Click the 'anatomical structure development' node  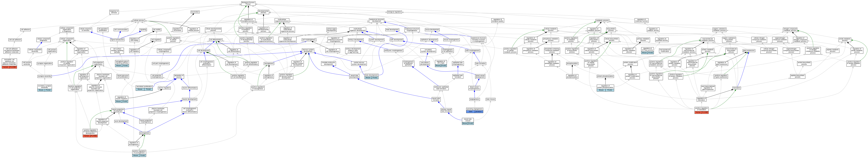376,21
